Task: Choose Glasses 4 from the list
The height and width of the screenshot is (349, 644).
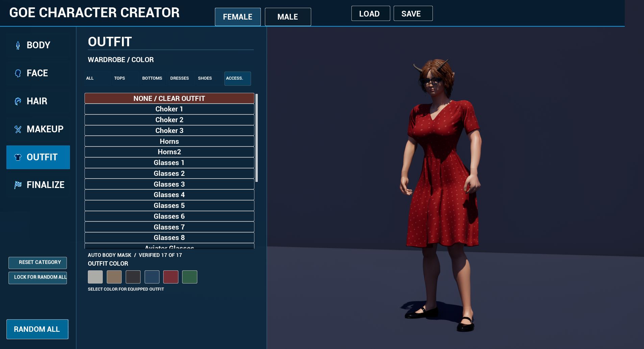Action: [169, 195]
